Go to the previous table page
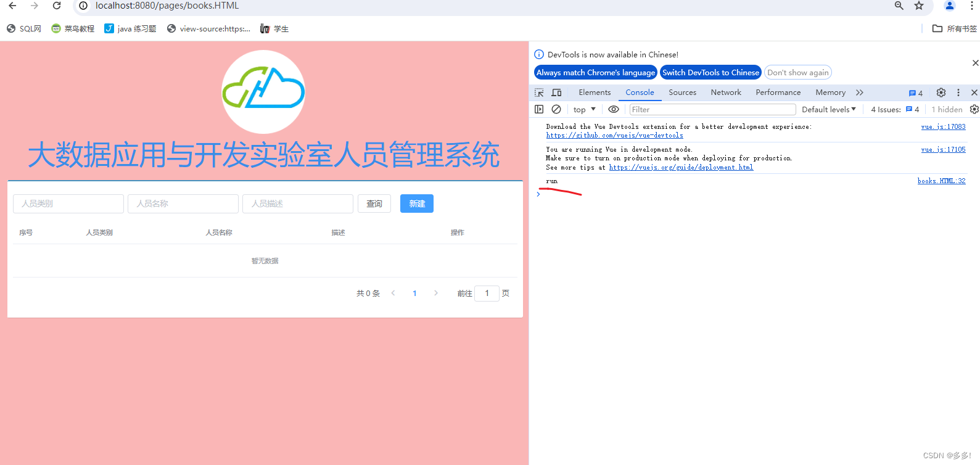 393,293
